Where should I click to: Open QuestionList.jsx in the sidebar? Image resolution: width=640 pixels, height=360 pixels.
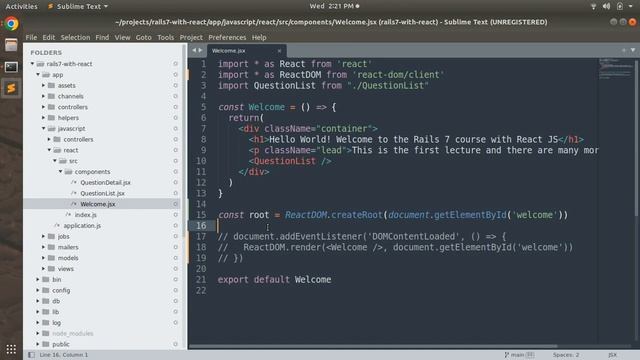coord(102,193)
